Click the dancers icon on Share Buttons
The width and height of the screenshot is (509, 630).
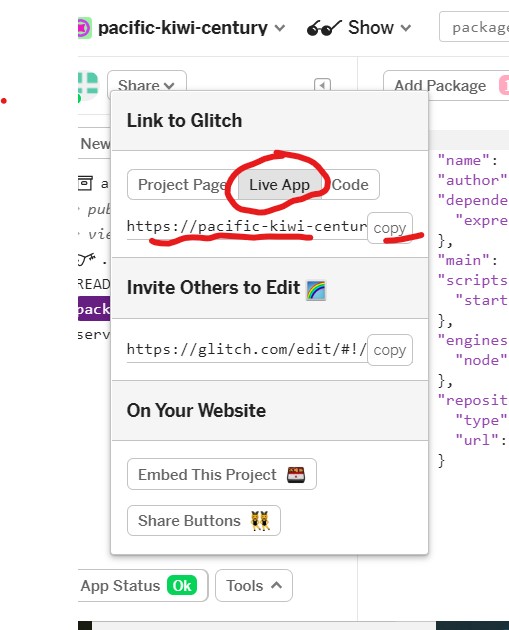(x=260, y=521)
